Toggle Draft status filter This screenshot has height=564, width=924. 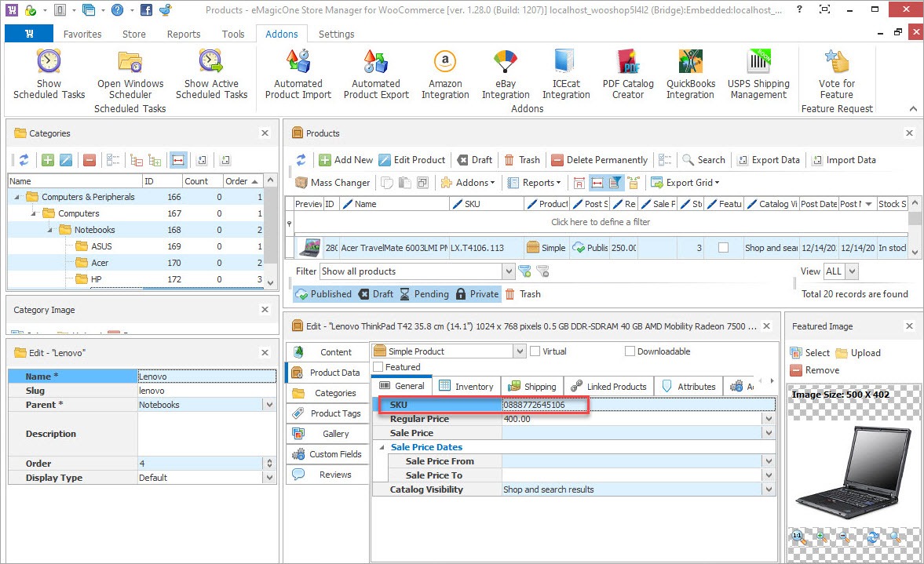click(x=376, y=294)
